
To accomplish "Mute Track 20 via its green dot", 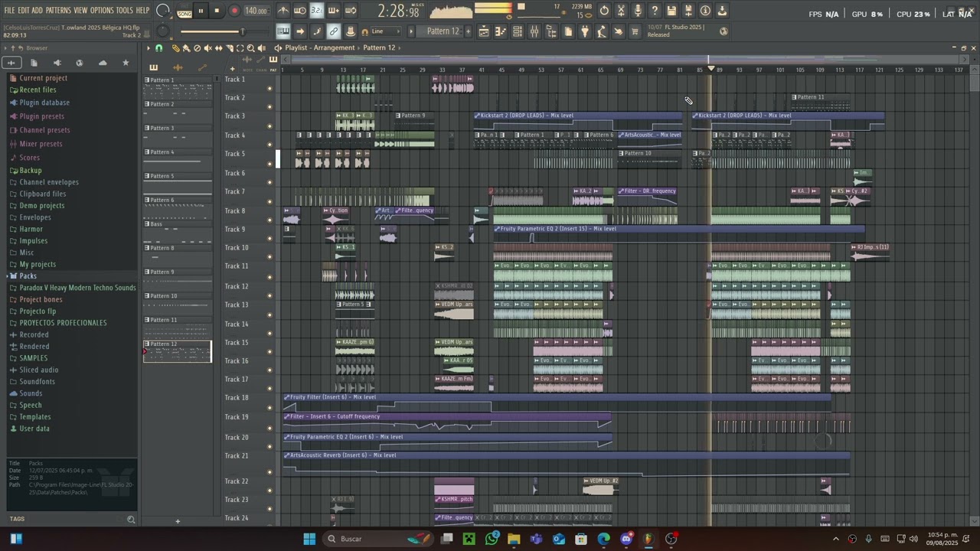I will [269, 447].
